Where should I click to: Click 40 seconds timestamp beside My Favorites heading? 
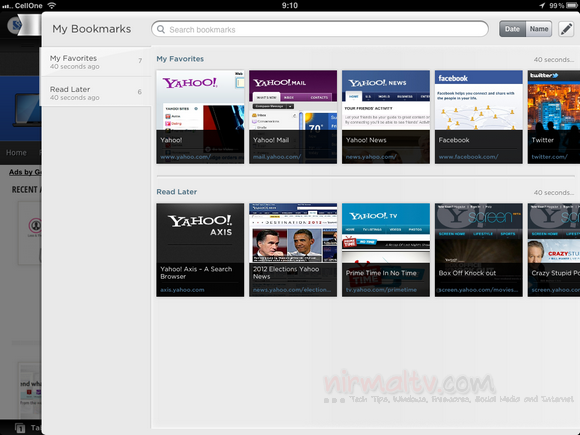[554, 60]
